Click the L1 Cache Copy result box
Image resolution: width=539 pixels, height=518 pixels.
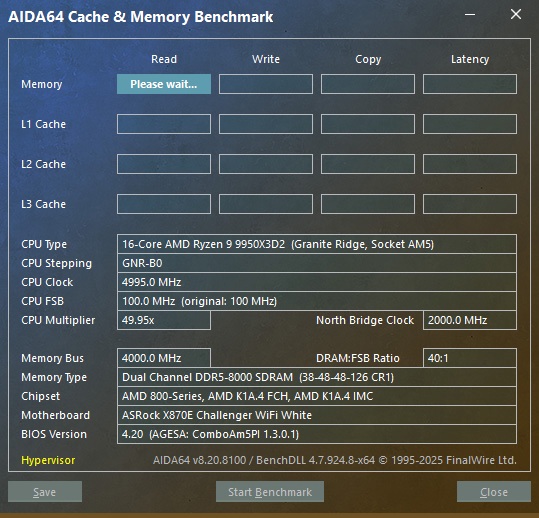(368, 124)
